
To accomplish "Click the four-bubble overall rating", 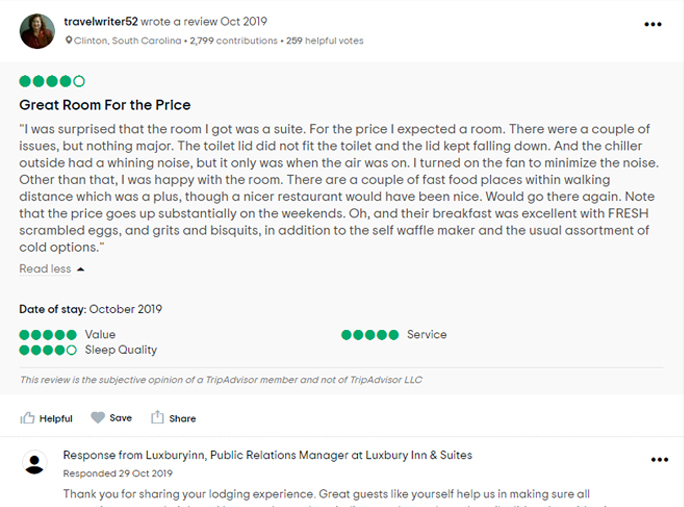I will coord(52,81).
